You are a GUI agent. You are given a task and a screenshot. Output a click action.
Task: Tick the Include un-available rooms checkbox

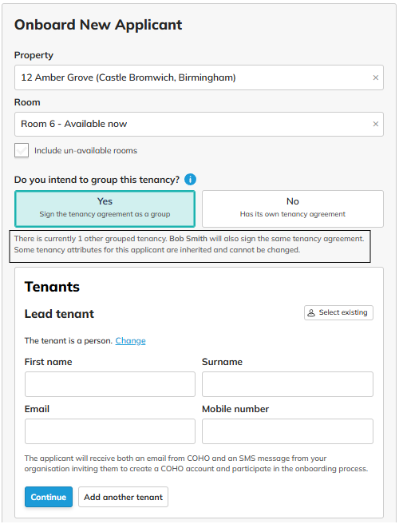[x=22, y=150]
